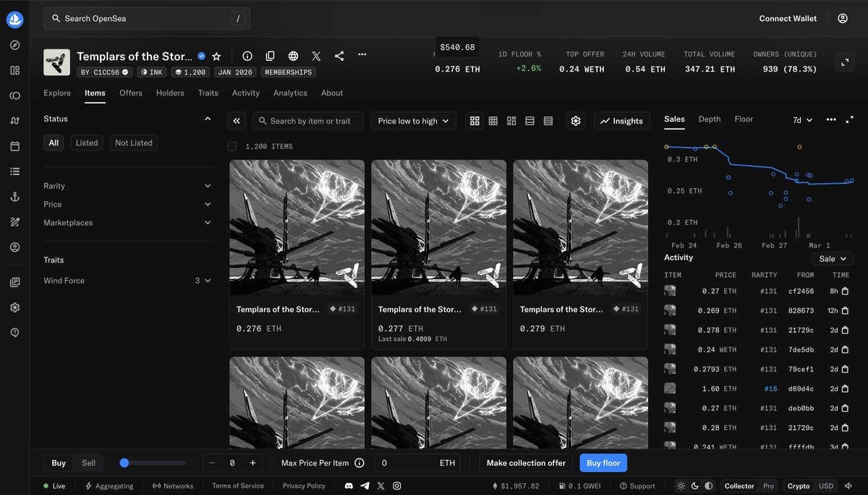Viewport: 868px width, 495px height.
Task: Expand the Wind Force trait
Action: 127,281
